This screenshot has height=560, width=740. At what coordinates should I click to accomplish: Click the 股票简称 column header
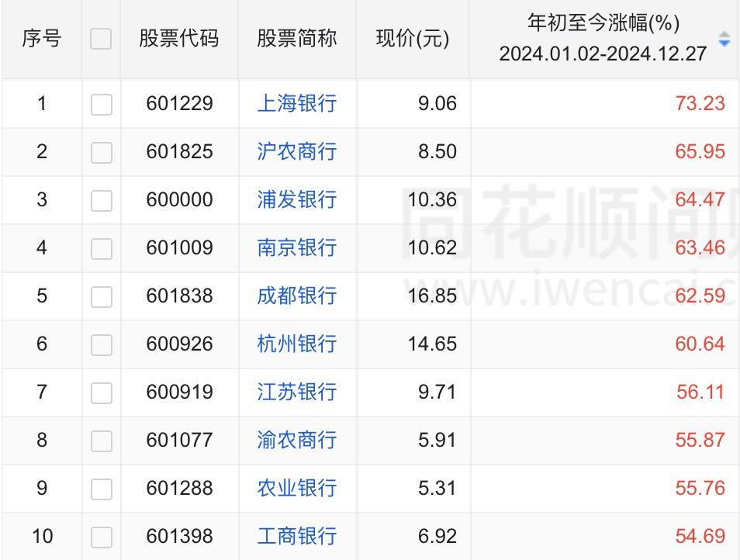(297, 38)
